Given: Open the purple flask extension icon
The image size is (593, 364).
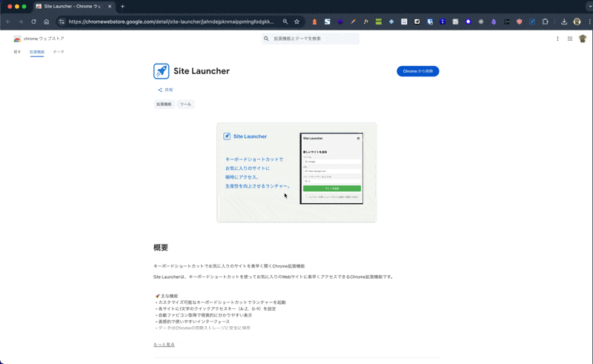Looking at the screenshot, I should [494, 21].
